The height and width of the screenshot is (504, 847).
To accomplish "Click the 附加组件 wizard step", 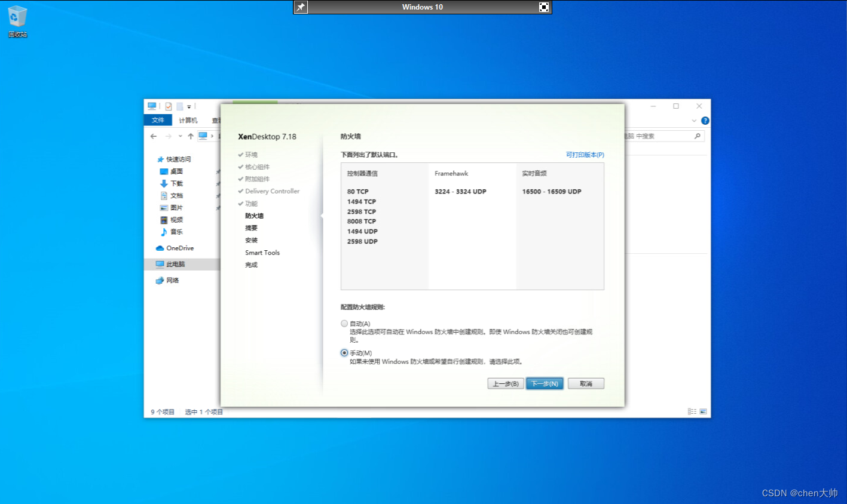I will tap(257, 179).
